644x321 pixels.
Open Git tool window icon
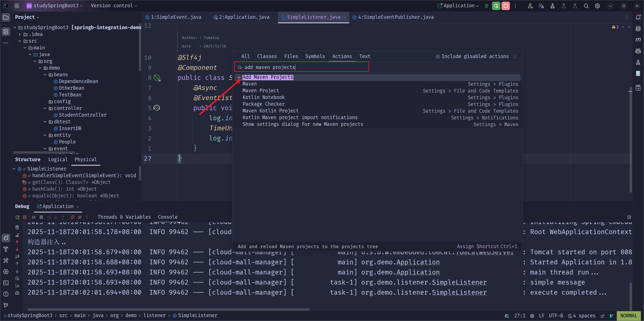6,305
